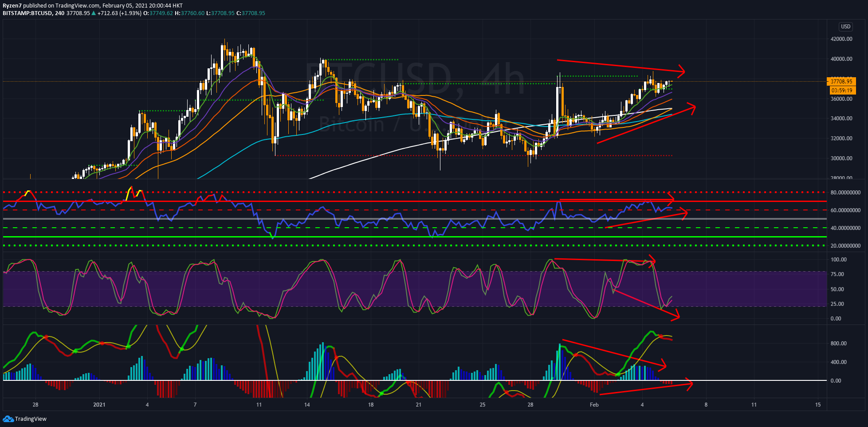Click the RSI 20.00000000 level label
868x427 pixels.
pyautogui.click(x=845, y=246)
